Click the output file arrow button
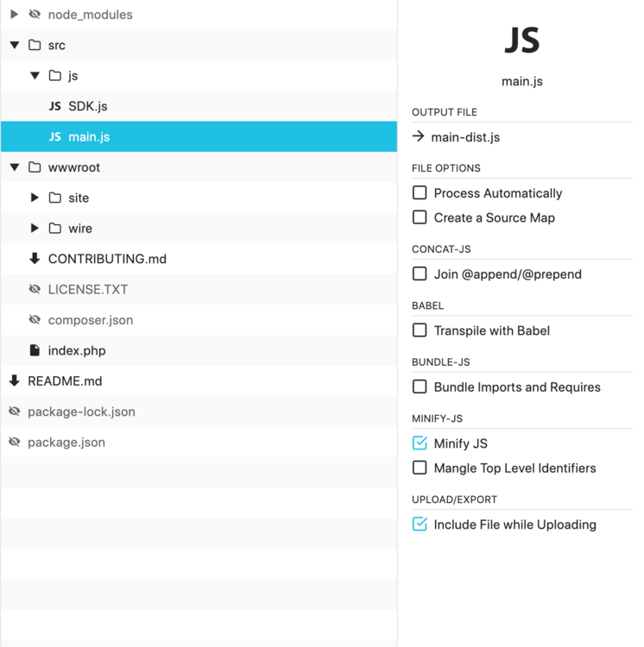The image size is (644, 647). point(419,136)
